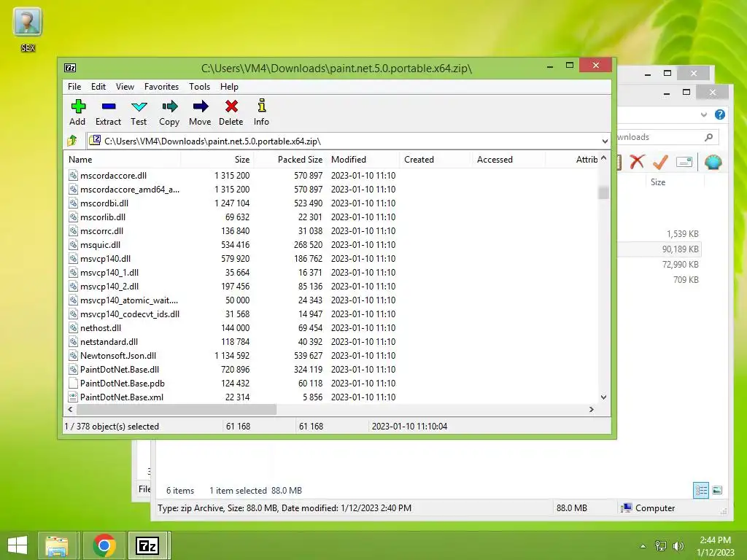Select nethost.dll row
The image size is (747, 560).
pyautogui.click(x=330, y=328)
